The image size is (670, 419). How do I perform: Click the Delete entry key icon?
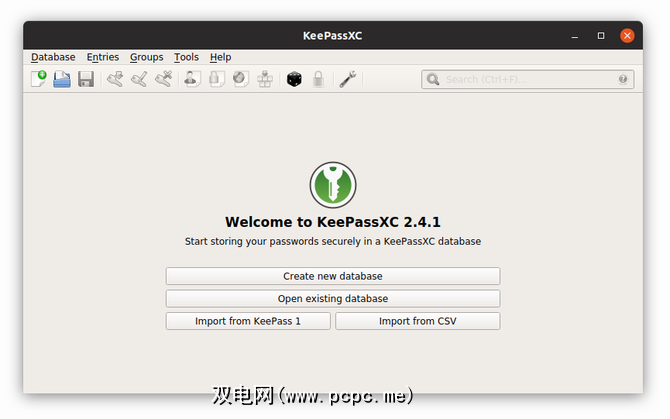[164, 79]
